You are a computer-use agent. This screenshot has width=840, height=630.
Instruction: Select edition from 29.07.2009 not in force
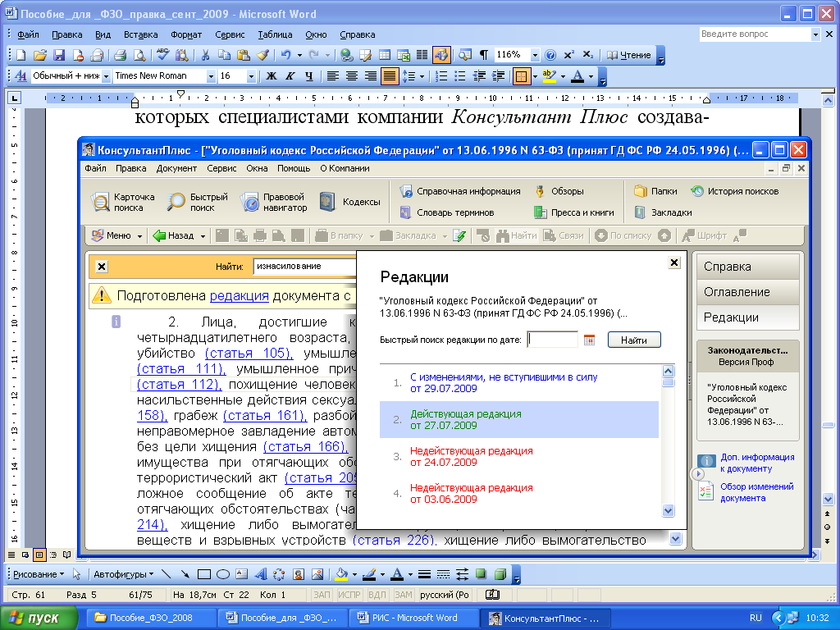coord(519,383)
